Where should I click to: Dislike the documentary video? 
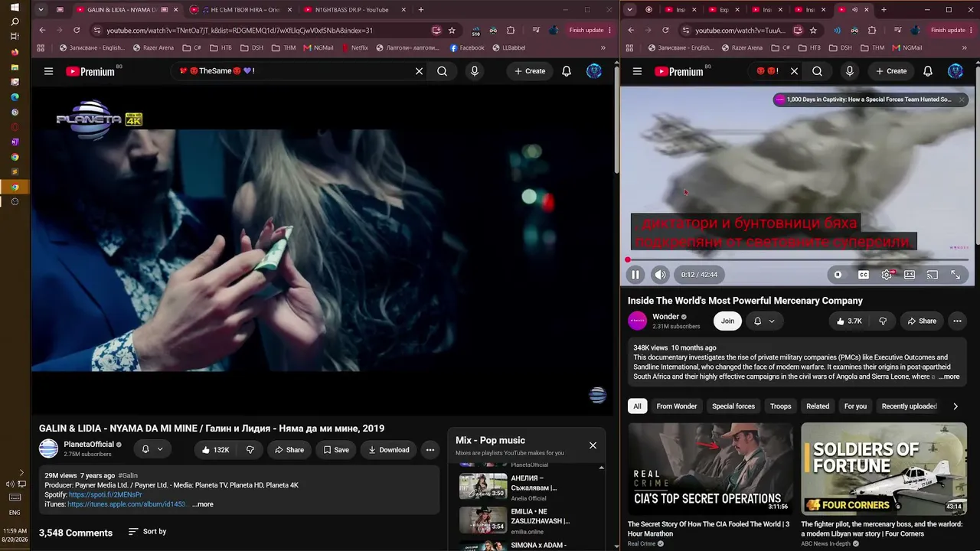tap(883, 321)
